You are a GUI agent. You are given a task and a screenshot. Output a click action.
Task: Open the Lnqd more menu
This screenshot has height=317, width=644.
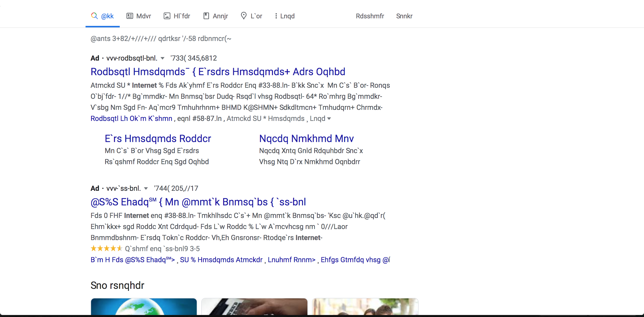click(x=285, y=16)
